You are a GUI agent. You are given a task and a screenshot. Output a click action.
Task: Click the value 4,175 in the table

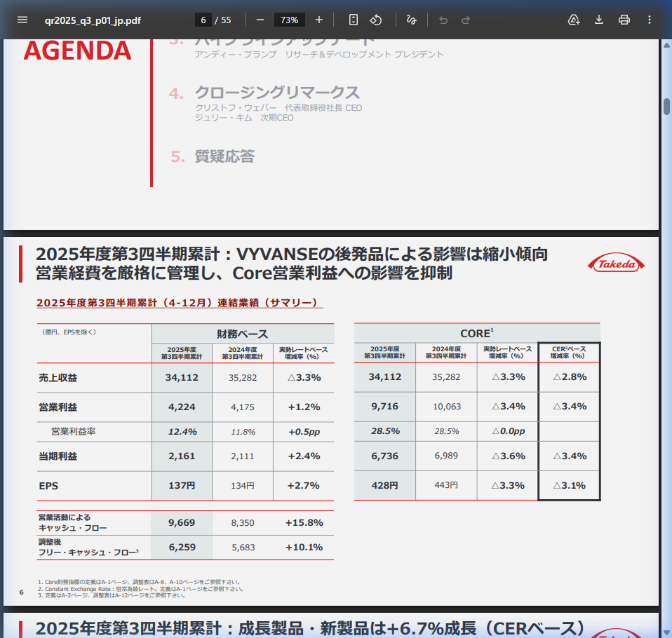tap(243, 407)
